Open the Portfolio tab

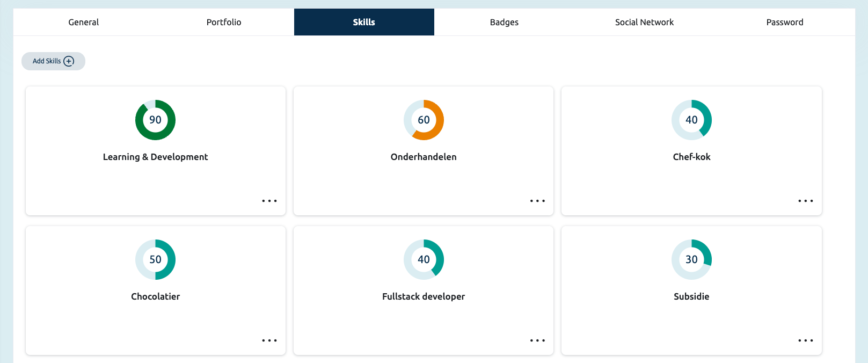pyautogui.click(x=224, y=22)
